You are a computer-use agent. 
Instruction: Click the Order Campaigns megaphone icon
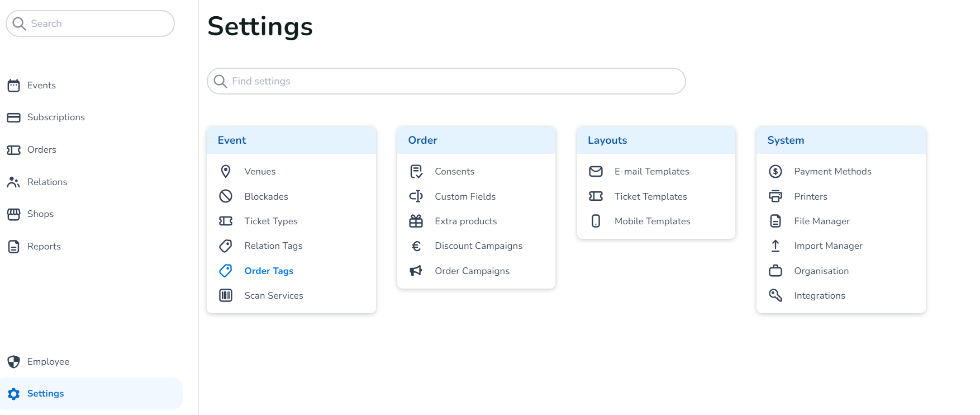[416, 271]
